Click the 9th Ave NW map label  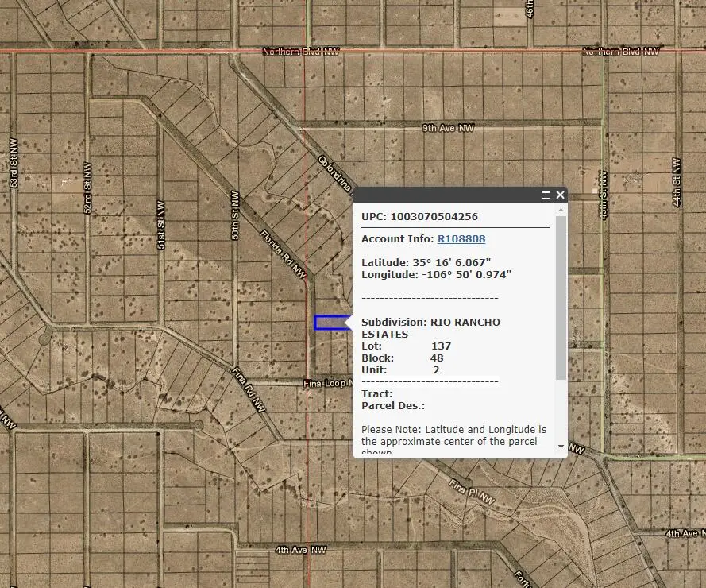coord(448,127)
